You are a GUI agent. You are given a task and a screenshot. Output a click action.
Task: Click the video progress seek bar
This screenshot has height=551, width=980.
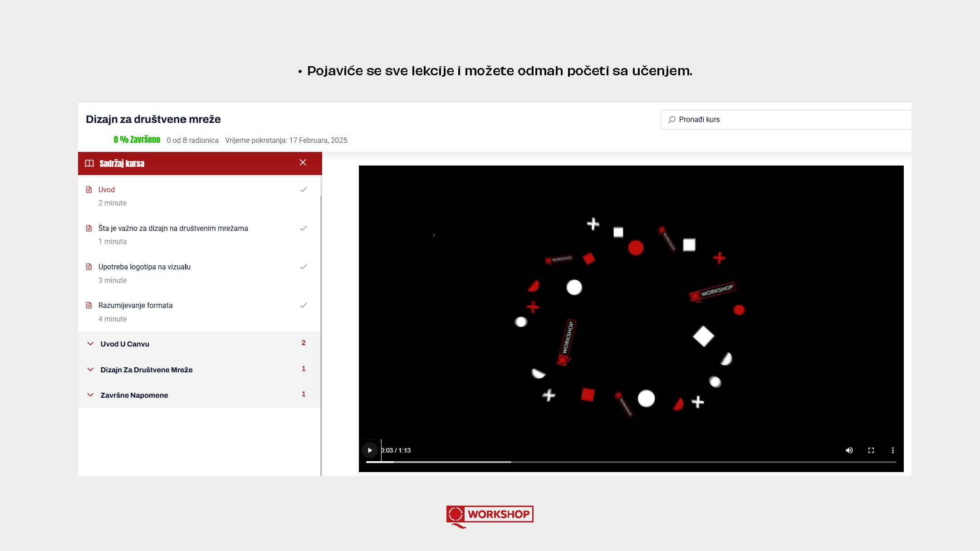[x=631, y=462]
